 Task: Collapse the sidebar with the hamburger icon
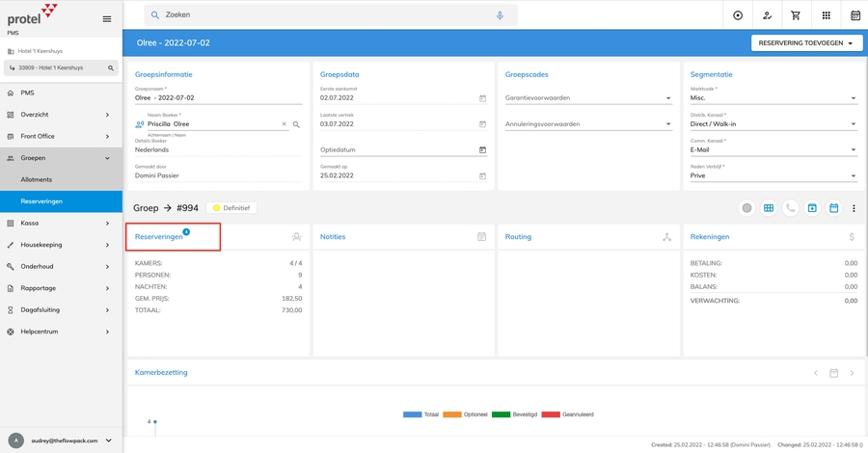click(x=107, y=18)
